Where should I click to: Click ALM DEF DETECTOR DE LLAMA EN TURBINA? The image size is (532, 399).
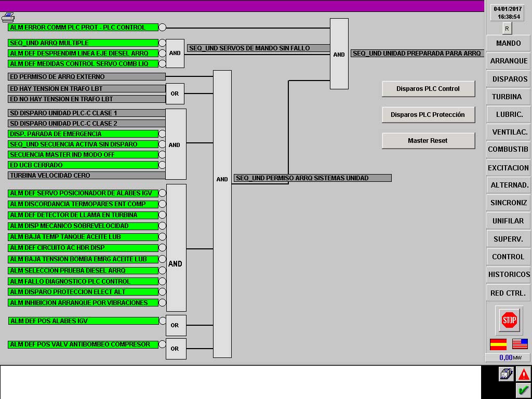click(x=83, y=215)
